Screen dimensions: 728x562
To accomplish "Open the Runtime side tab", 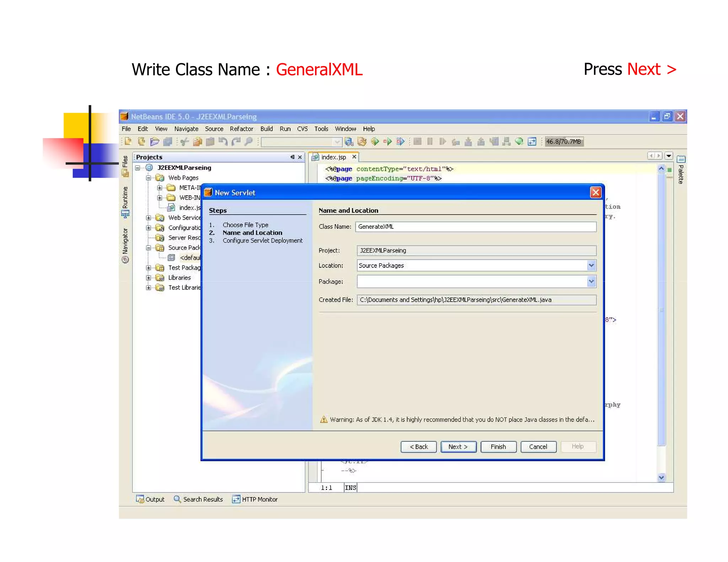I will [x=125, y=202].
